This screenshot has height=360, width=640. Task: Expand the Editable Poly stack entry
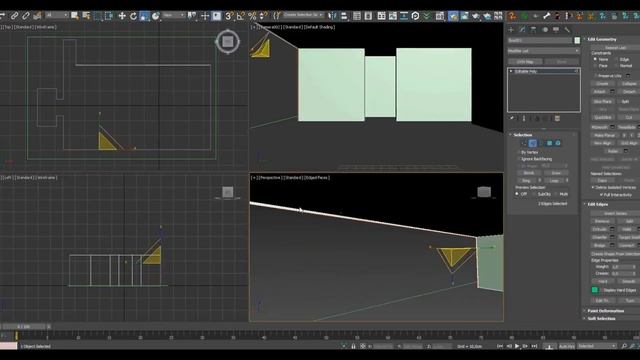[x=511, y=71]
